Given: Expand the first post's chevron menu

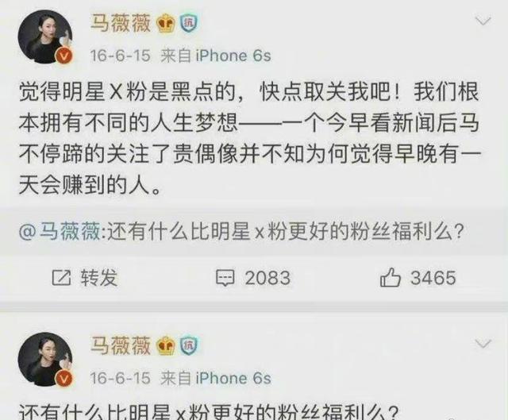Looking at the screenshot, I should point(483,21).
